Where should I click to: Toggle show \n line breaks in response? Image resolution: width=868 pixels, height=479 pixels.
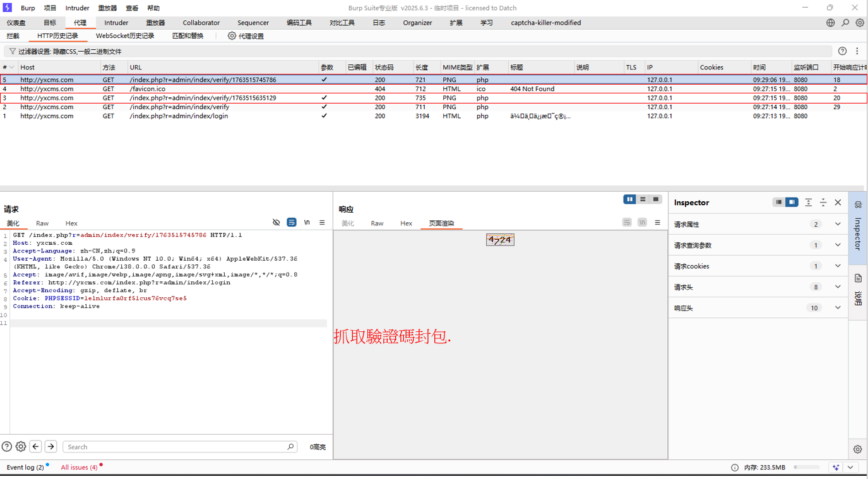point(642,223)
